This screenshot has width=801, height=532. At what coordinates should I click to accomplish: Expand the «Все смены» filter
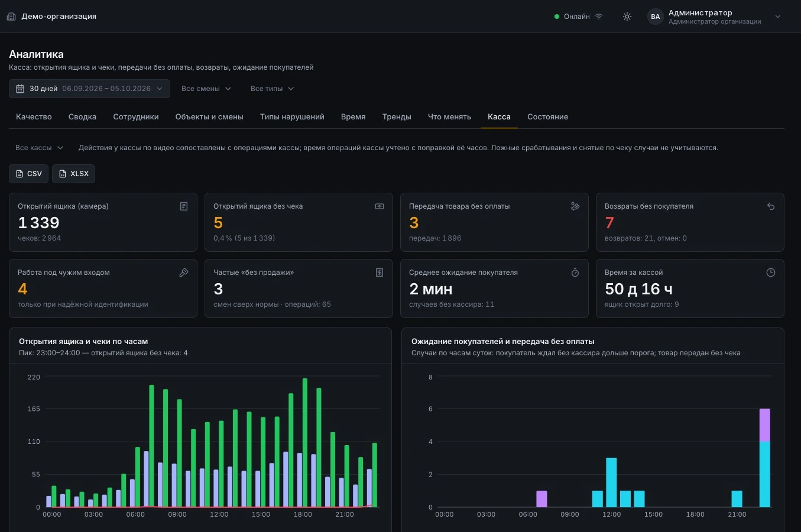(206, 89)
